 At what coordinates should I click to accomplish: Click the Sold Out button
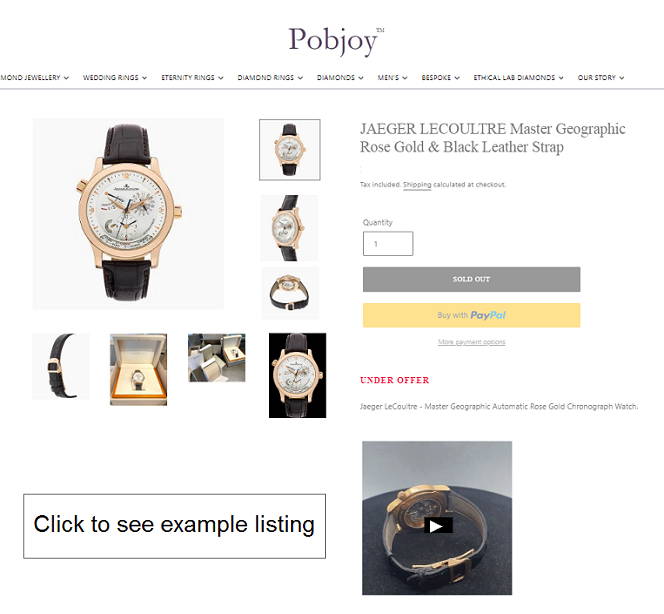[471, 279]
